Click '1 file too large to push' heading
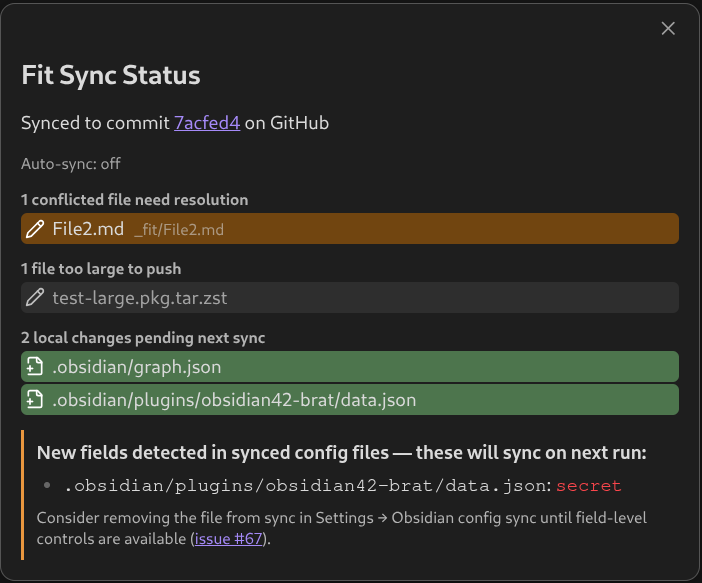 [x=101, y=269]
